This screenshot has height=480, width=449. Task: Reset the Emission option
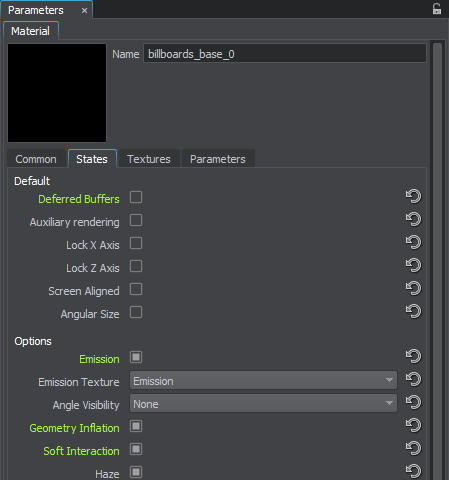tap(413, 356)
